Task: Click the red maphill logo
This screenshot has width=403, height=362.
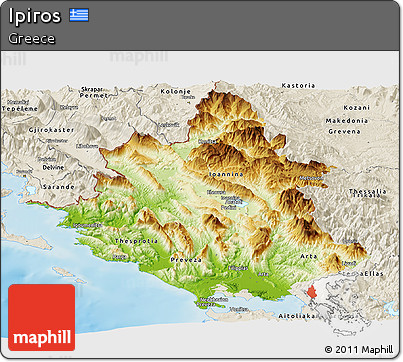Action: [x=42, y=317]
